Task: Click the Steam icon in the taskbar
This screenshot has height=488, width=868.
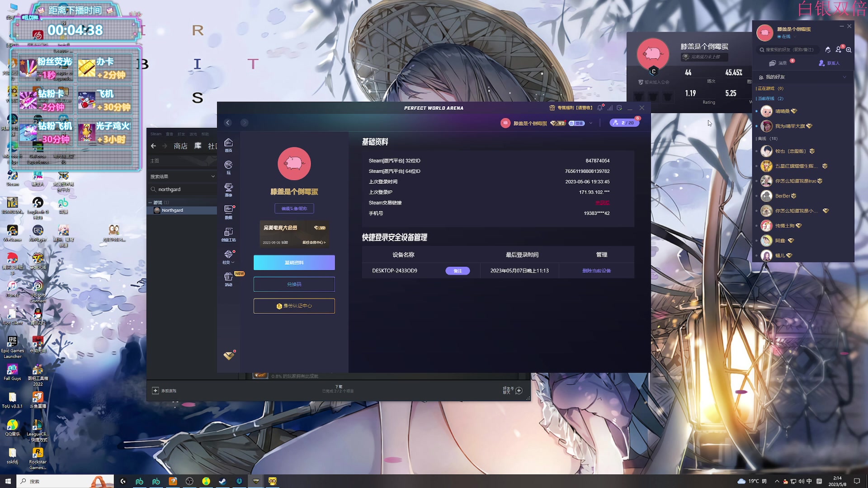Action: [222, 481]
